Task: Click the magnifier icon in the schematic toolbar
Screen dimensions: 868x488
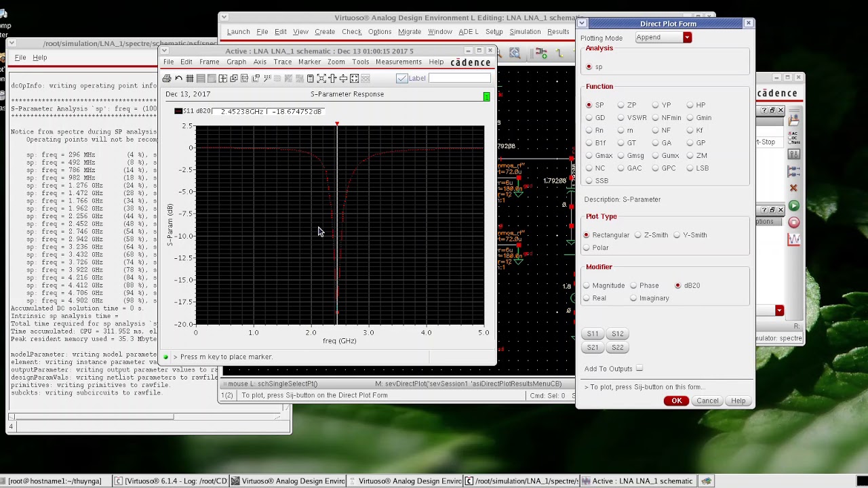Action: tap(515, 53)
